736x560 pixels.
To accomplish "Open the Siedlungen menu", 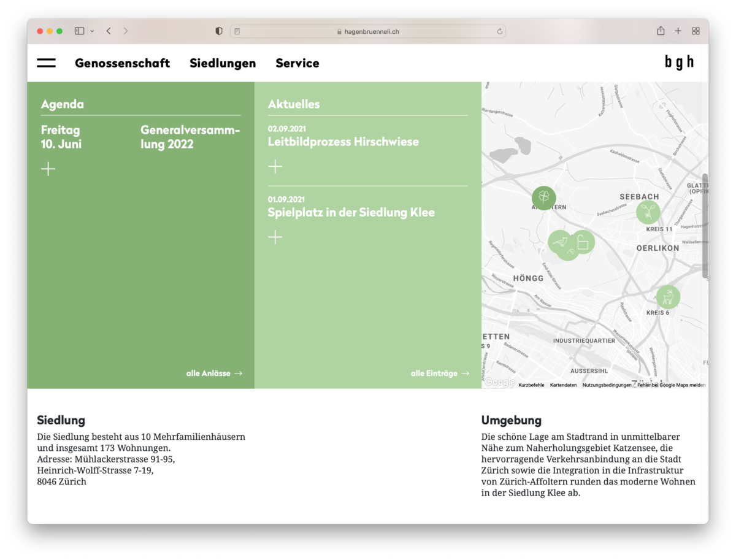I will [x=223, y=63].
